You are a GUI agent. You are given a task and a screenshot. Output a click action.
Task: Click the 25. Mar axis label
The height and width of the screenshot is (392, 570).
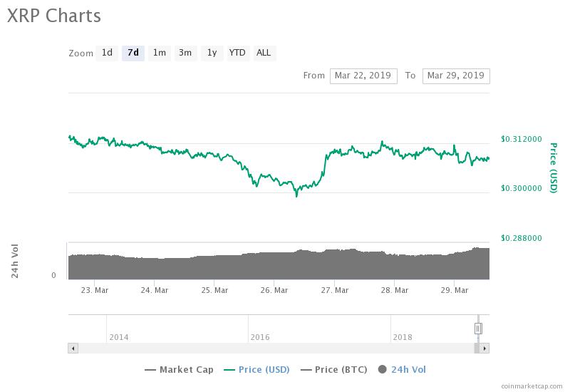pyautogui.click(x=214, y=290)
